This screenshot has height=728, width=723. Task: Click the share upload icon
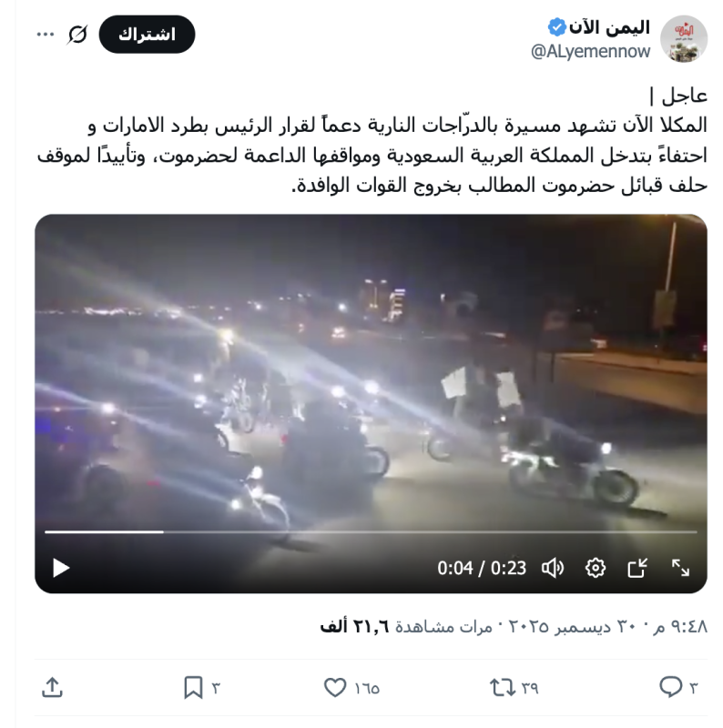(52, 688)
